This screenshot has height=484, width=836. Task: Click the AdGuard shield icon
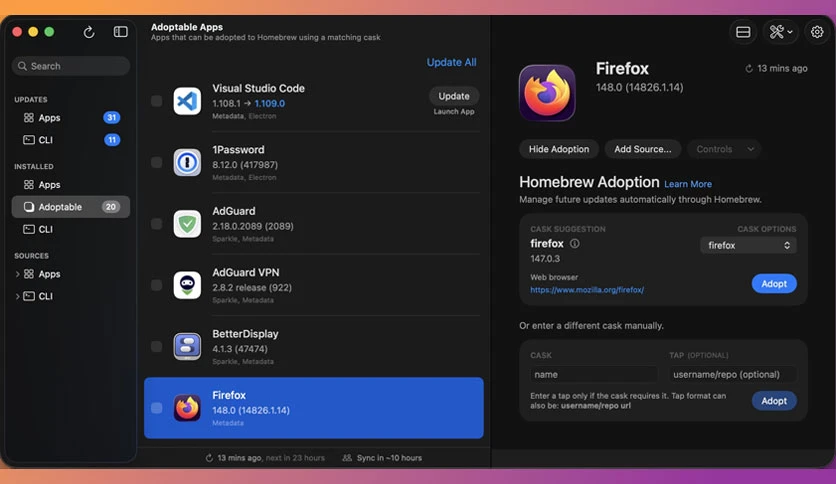(187, 223)
